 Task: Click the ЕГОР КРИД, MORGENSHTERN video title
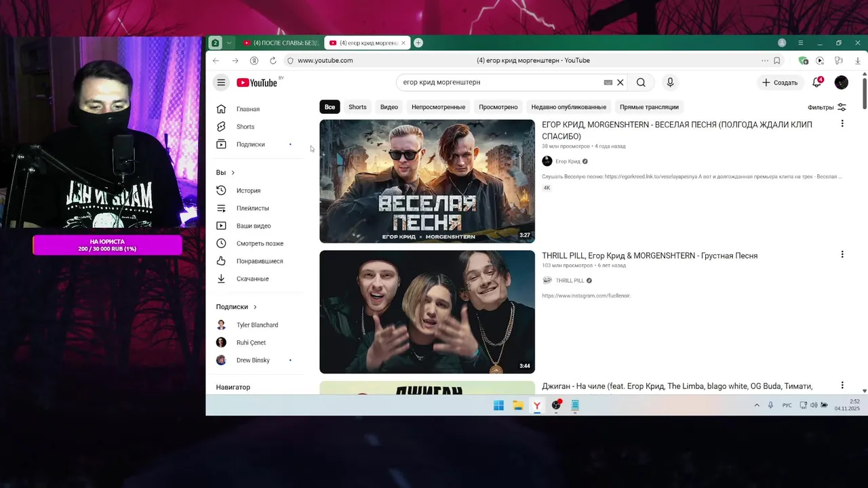tap(677, 130)
